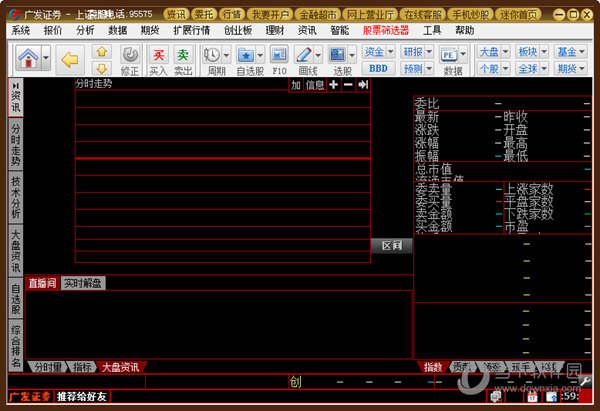600x411 pixels.
Task: Click the plus zoom icon in chart header
Action: click(333, 85)
